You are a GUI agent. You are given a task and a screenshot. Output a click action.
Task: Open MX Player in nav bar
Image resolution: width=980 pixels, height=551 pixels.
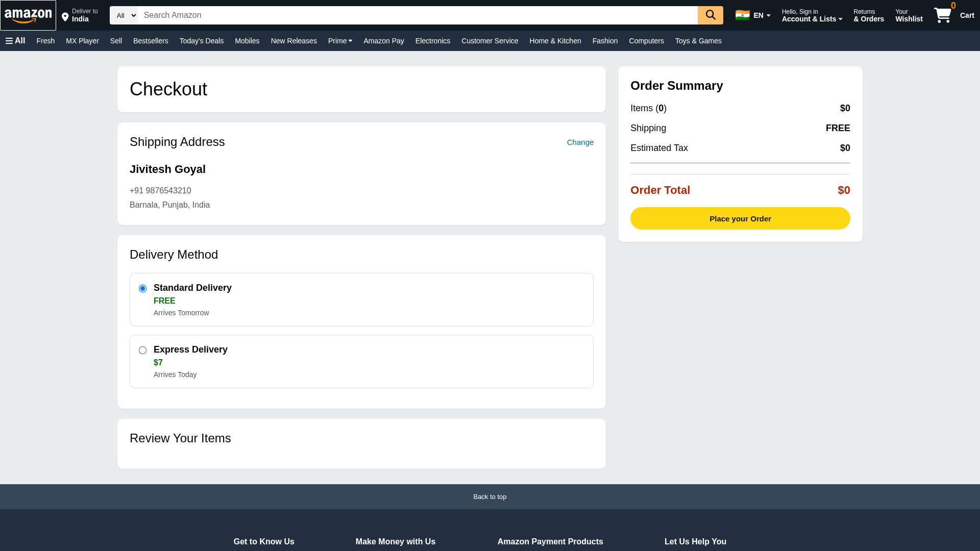point(82,41)
